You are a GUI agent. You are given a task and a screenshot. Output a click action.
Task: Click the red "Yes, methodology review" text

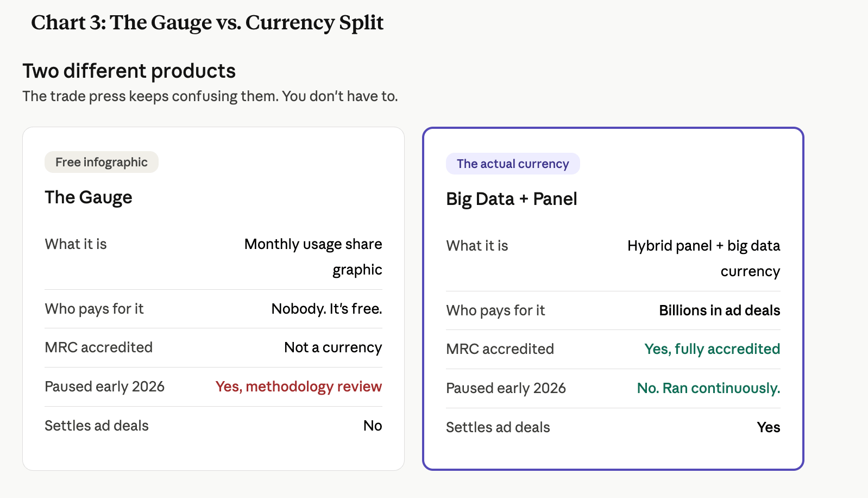(x=298, y=387)
